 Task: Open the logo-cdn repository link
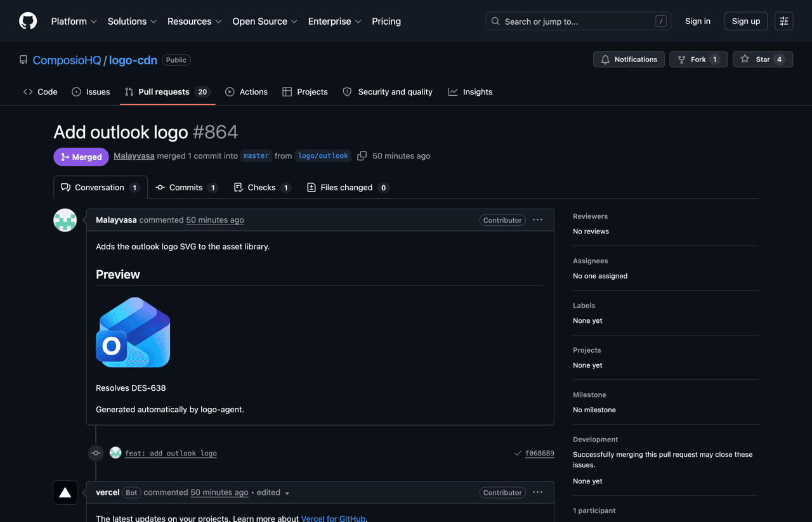click(x=133, y=60)
